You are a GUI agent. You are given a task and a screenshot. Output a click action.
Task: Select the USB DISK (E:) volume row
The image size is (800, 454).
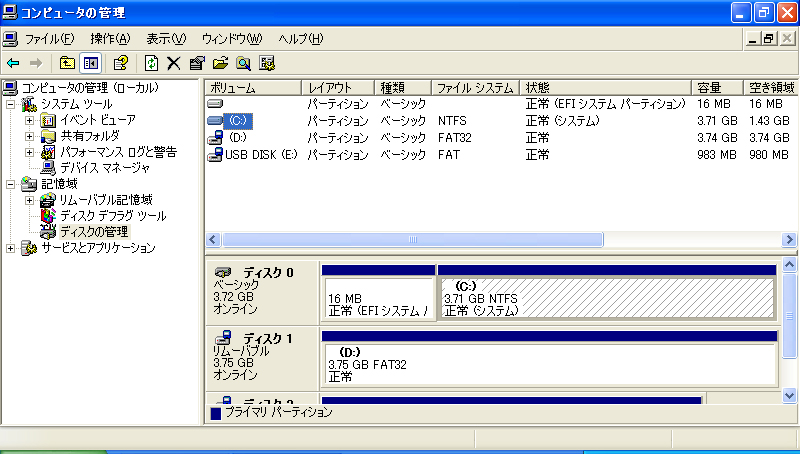tap(260, 155)
